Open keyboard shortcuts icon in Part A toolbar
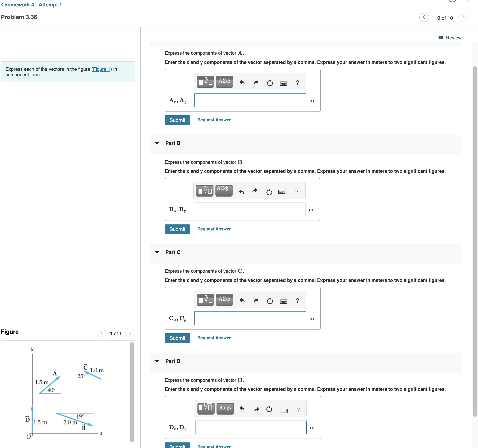Viewport: 478px width, 448px height. (x=283, y=83)
